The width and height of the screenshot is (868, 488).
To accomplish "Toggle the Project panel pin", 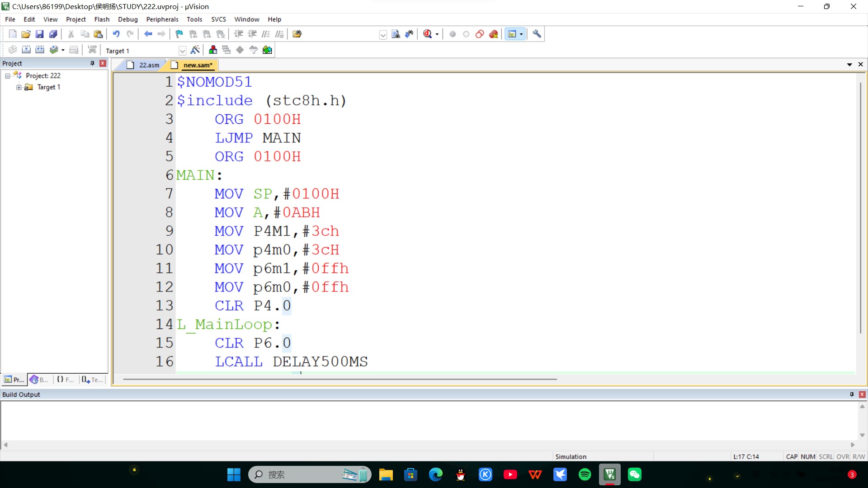I will point(92,63).
